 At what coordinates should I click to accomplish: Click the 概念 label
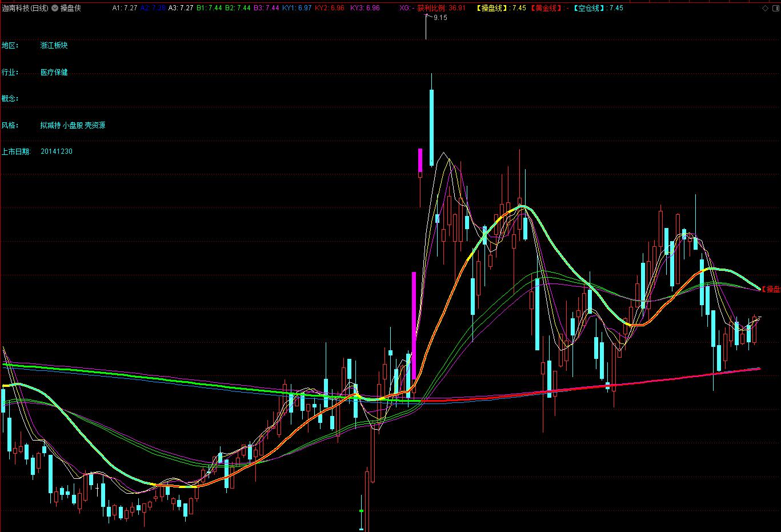10,98
